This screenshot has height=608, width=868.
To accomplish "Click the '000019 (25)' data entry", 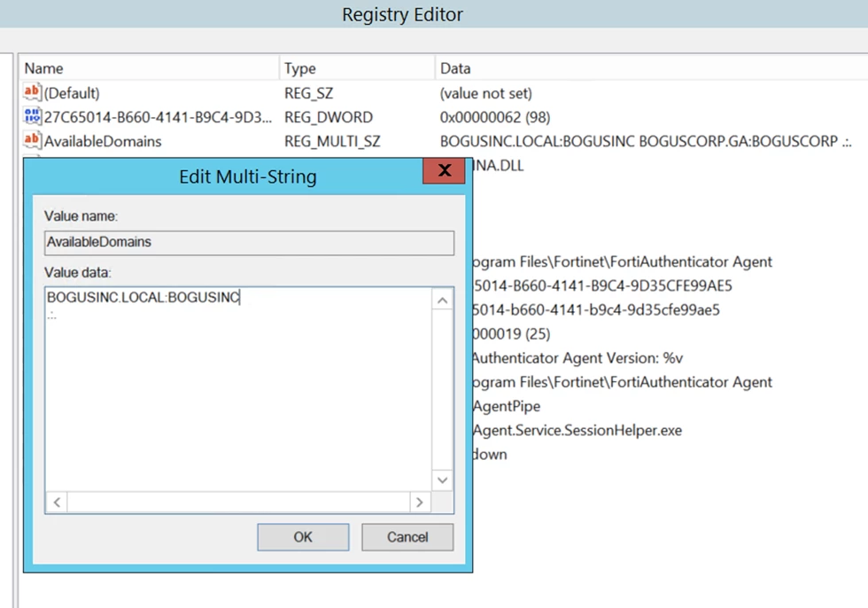I will click(512, 334).
